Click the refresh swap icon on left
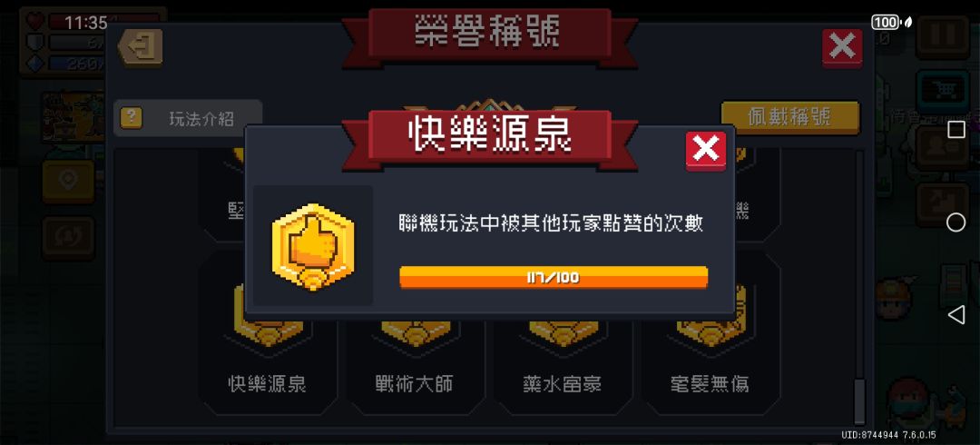The width and height of the screenshot is (980, 445). click(68, 239)
